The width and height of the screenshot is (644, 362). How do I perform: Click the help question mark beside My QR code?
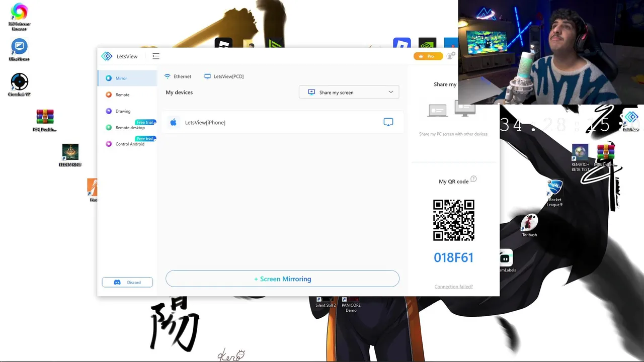(x=473, y=179)
